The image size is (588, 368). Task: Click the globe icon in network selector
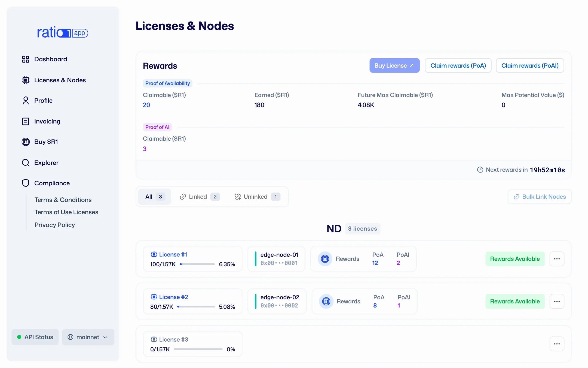point(71,337)
